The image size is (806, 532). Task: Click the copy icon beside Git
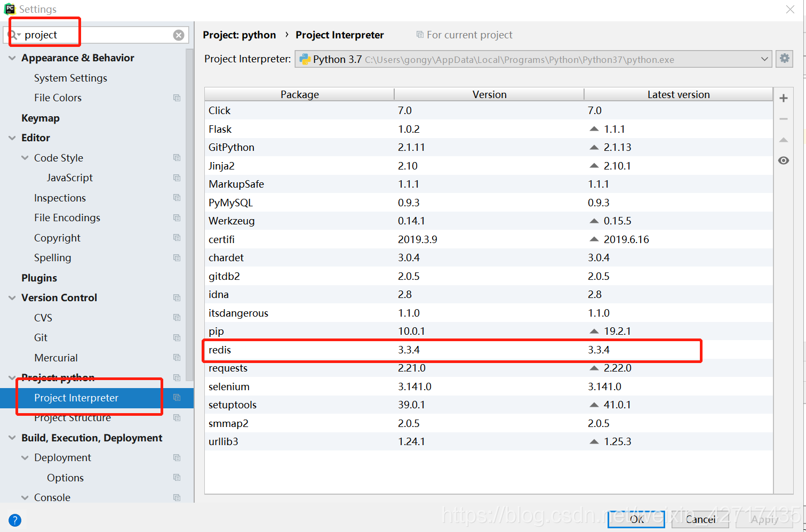tap(177, 337)
